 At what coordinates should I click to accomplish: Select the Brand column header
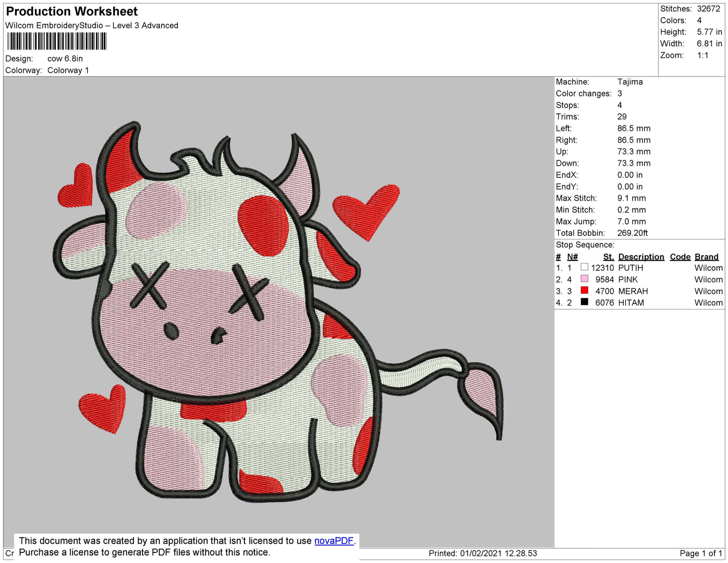pos(706,257)
